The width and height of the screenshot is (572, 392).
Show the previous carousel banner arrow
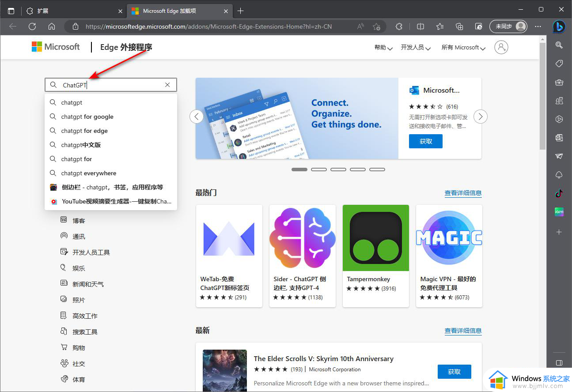(197, 117)
